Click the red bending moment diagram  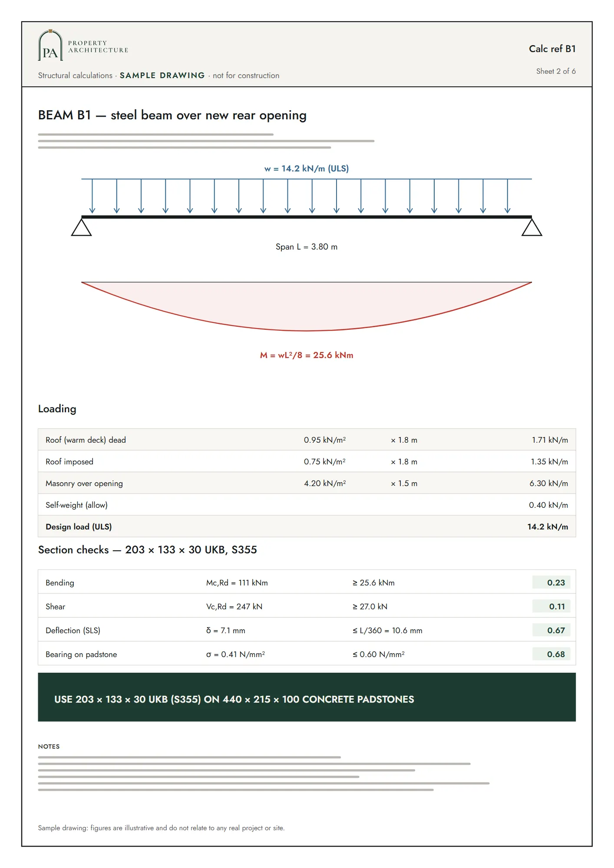point(307,306)
